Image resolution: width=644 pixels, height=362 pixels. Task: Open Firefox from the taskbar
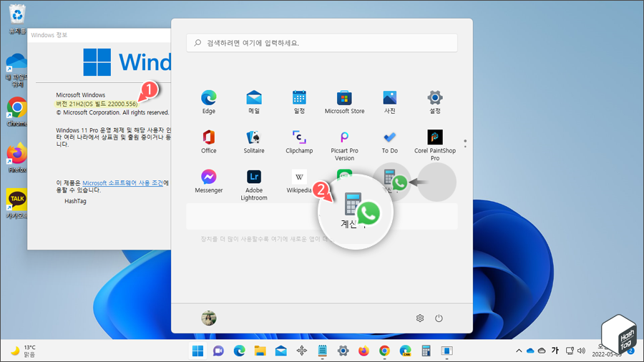tap(364, 351)
